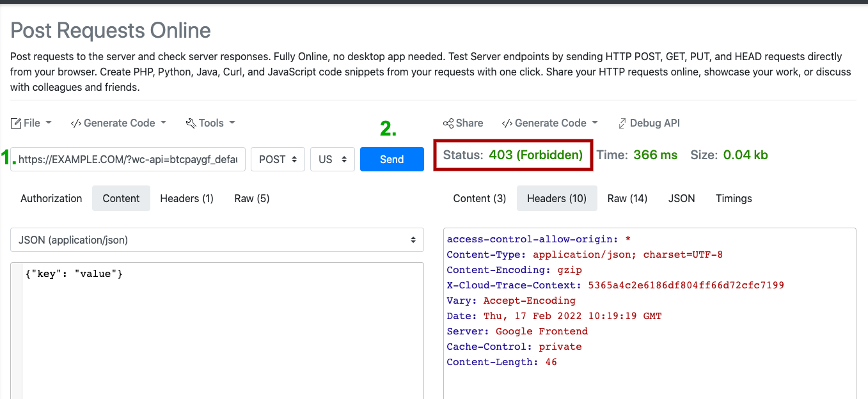Open the Tools menu

point(210,123)
